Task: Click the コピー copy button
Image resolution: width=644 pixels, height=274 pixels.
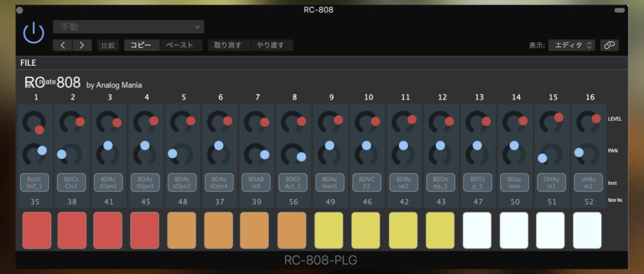Action: pyautogui.click(x=141, y=45)
